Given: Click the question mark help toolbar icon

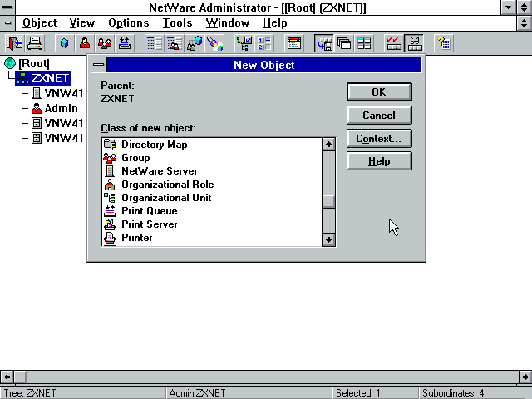Looking at the screenshot, I should coord(444,43).
